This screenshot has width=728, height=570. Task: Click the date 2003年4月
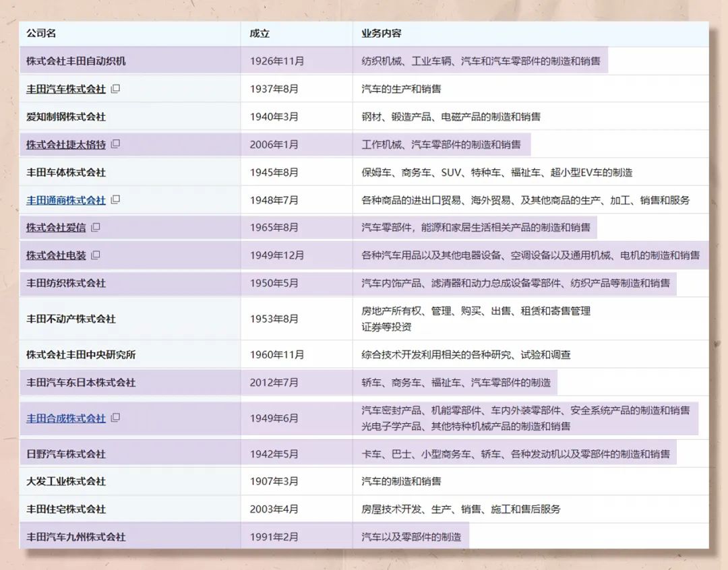[x=274, y=509]
